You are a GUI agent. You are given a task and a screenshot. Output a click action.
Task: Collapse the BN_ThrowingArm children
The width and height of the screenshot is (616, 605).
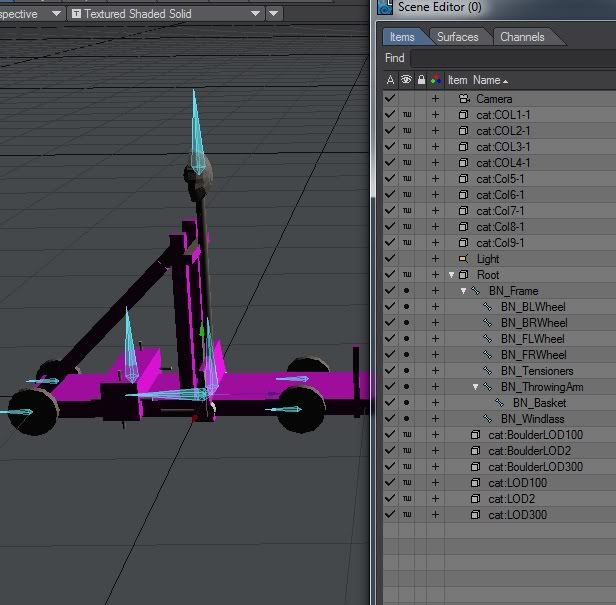[475, 387]
